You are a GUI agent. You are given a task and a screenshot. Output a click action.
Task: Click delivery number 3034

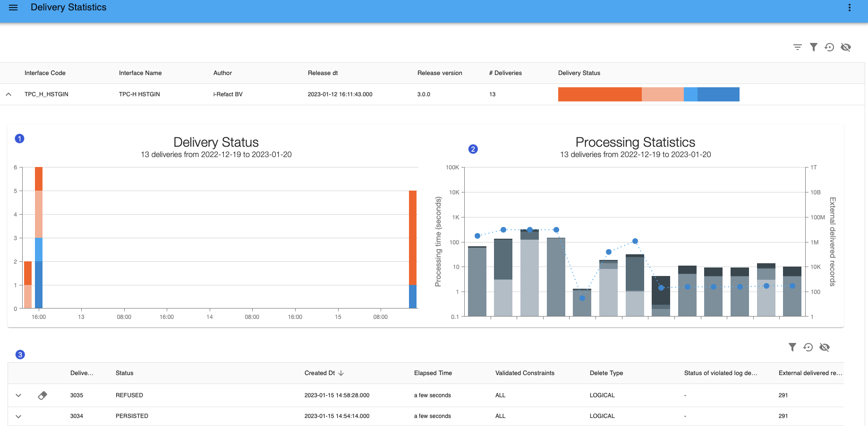tap(77, 416)
